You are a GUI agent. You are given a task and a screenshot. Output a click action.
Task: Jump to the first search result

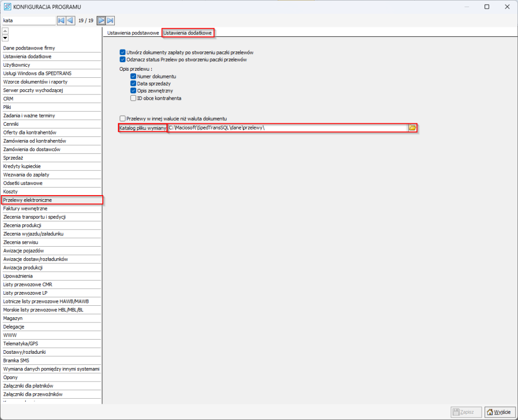point(61,21)
